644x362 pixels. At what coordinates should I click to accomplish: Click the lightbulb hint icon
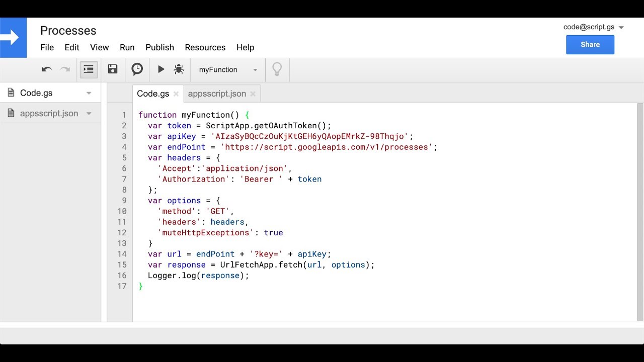point(277,69)
